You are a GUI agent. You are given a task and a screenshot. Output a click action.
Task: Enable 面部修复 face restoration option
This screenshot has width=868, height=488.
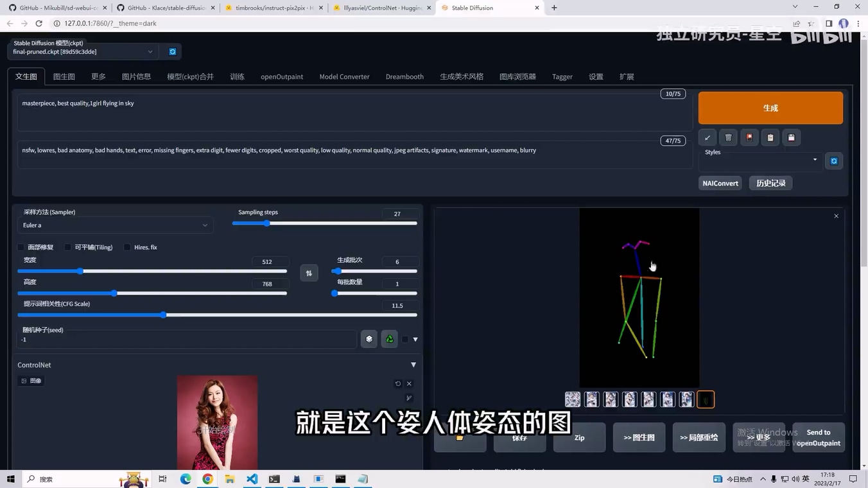pos(21,247)
